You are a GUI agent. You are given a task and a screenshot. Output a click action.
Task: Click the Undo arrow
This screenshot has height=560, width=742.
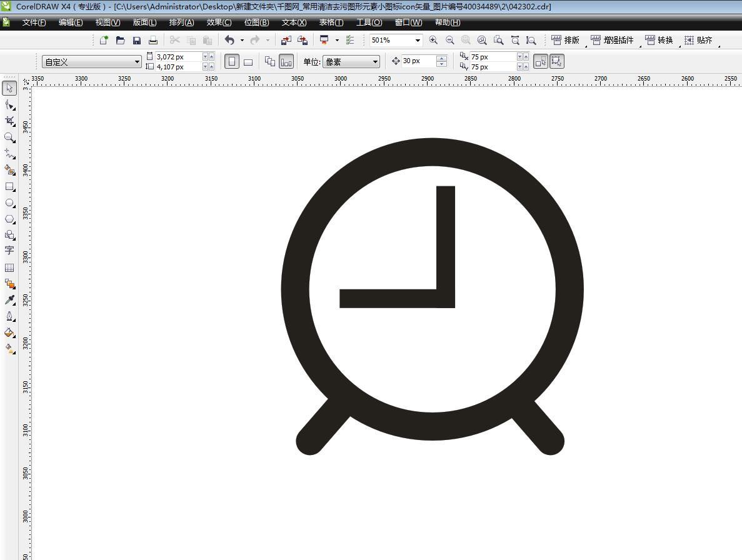[229, 40]
